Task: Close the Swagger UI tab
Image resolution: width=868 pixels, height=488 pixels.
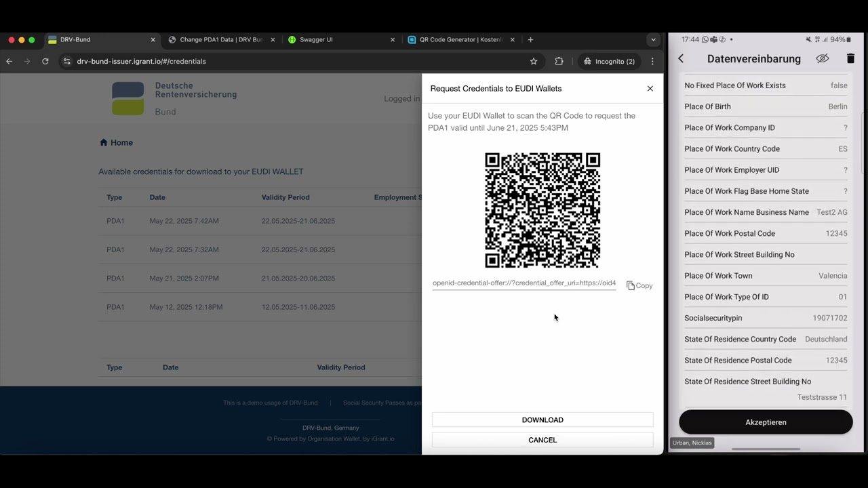Action: [393, 40]
